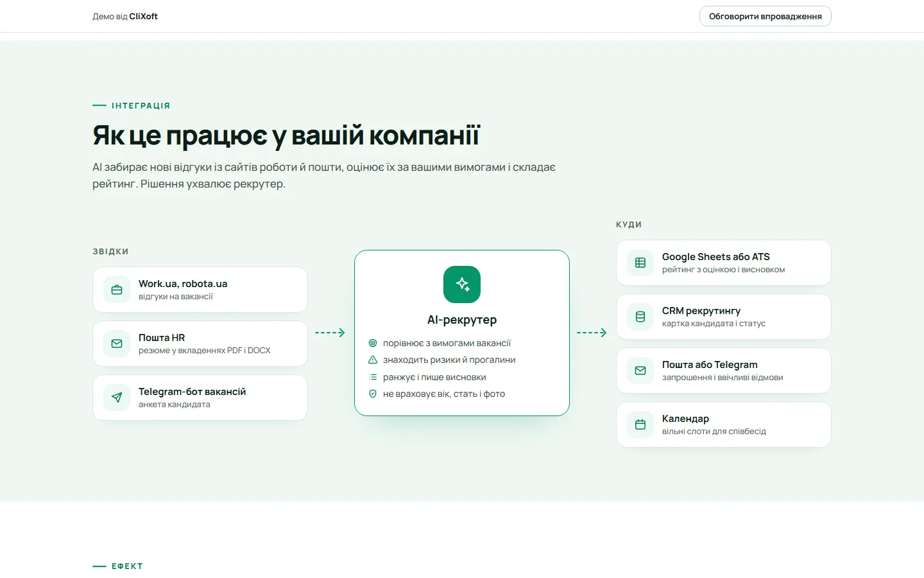The width and height of the screenshot is (924, 578).
Task: Select the 'Пошта HR' card title
Action: pos(162,338)
